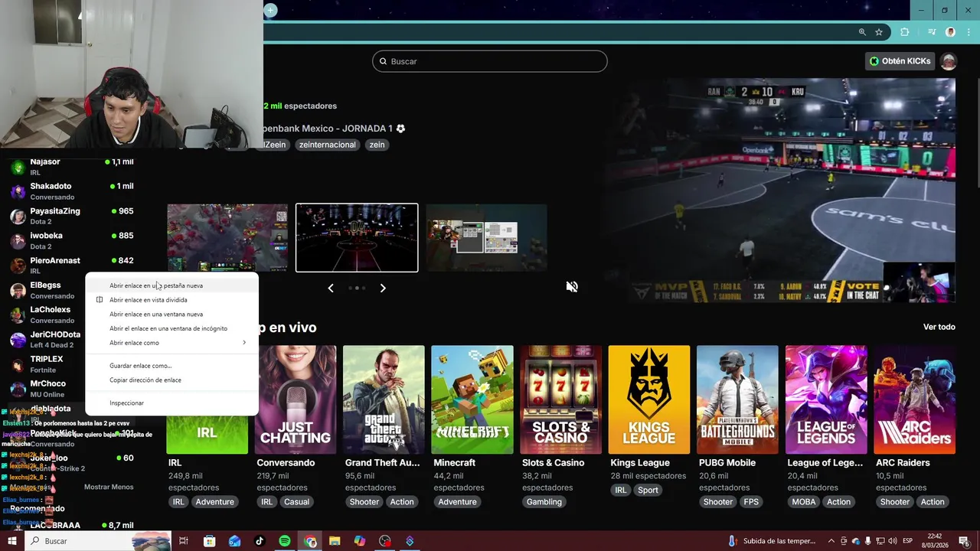Click the 'zein' stream tag
The image size is (980, 551).
377,145
